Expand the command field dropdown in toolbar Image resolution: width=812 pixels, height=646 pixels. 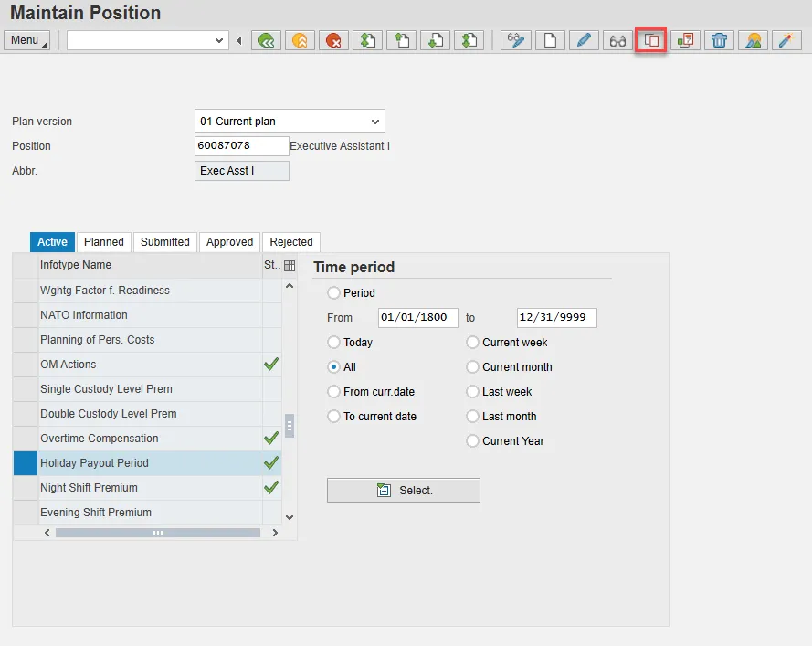[219, 40]
